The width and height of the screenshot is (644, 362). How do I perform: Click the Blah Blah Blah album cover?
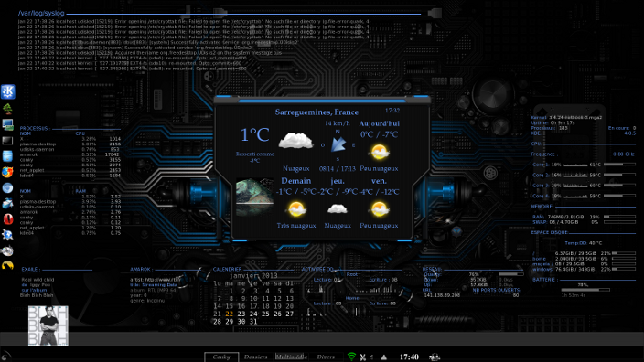(x=48, y=325)
